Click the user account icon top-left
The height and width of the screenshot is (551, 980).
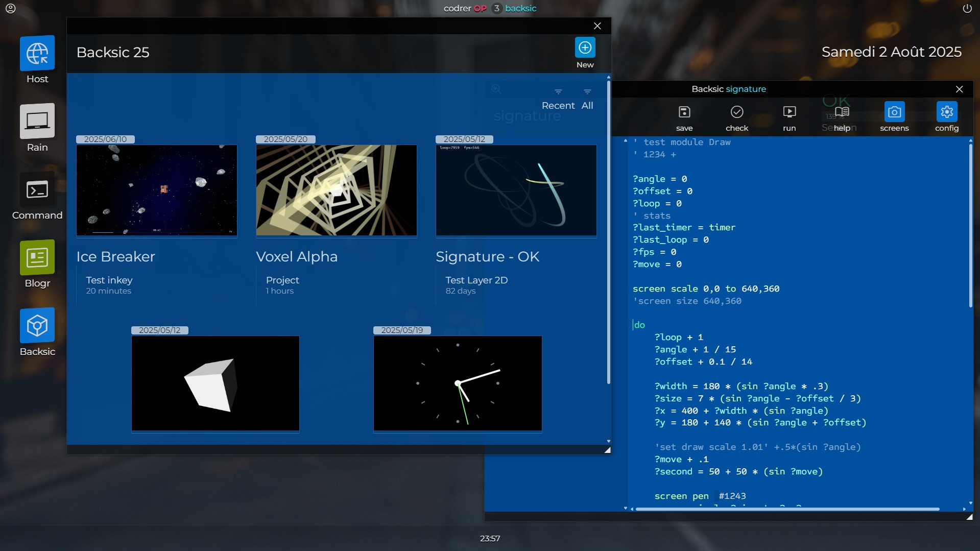click(x=11, y=9)
